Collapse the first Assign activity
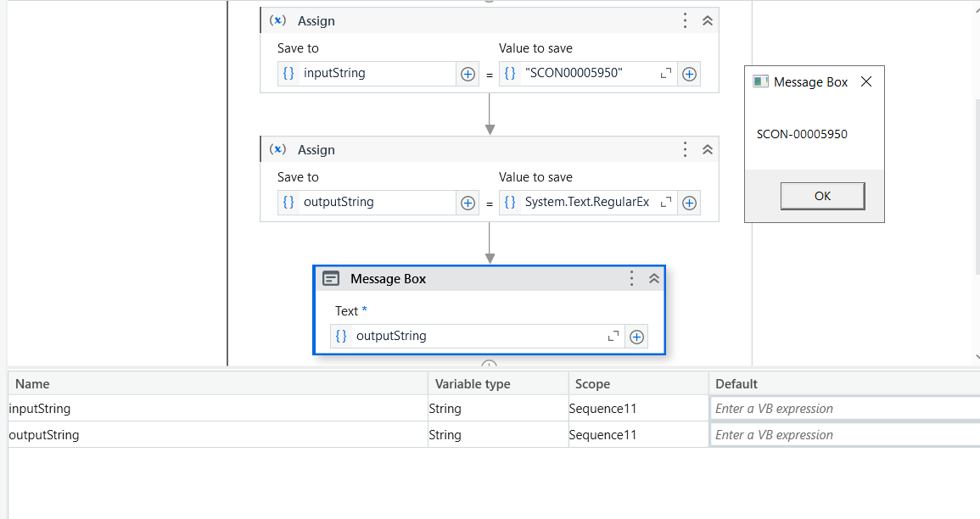The width and height of the screenshot is (980, 519). point(708,21)
